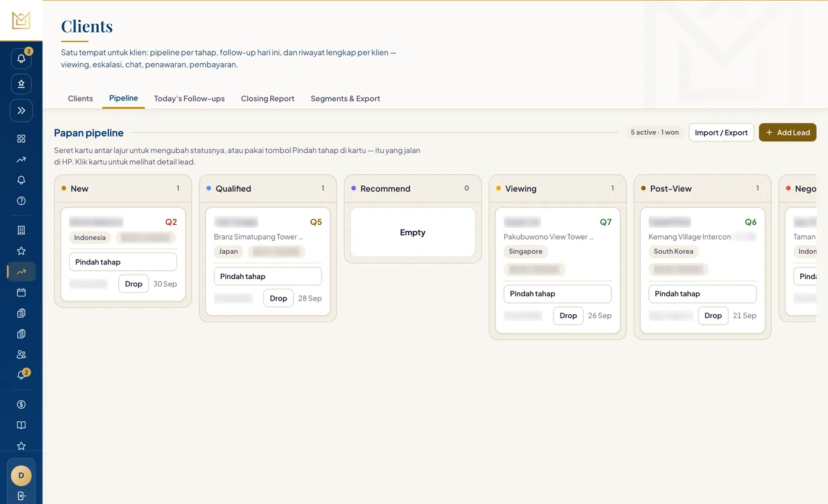This screenshot has width=828, height=504.
Task: Open Pindah tahap on the Qualified card
Action: click(268, 276)
